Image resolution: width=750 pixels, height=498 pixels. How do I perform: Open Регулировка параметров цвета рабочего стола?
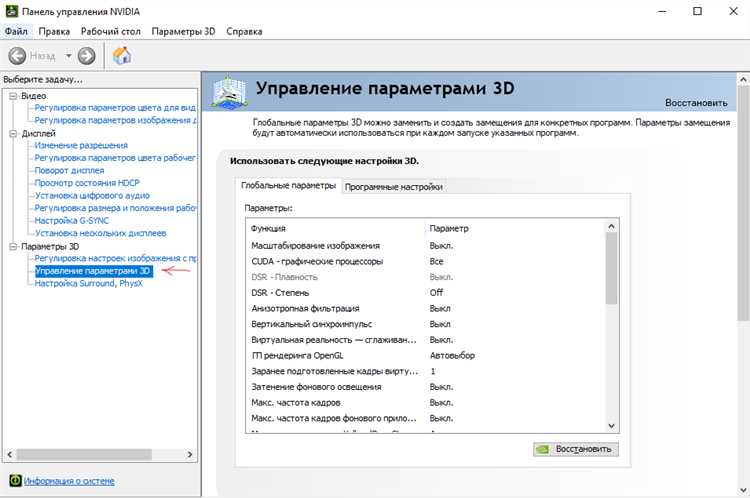115,157
